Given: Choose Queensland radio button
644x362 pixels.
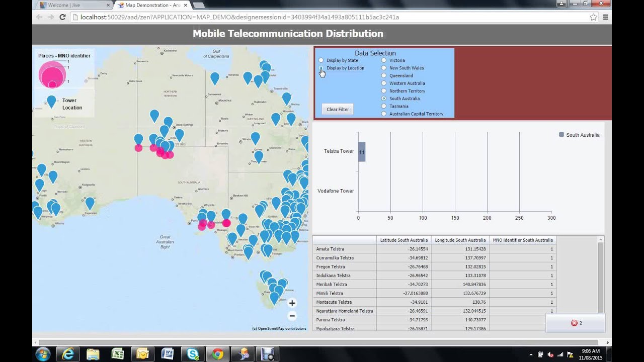Looking at the screenshot, I should (384, 75).
